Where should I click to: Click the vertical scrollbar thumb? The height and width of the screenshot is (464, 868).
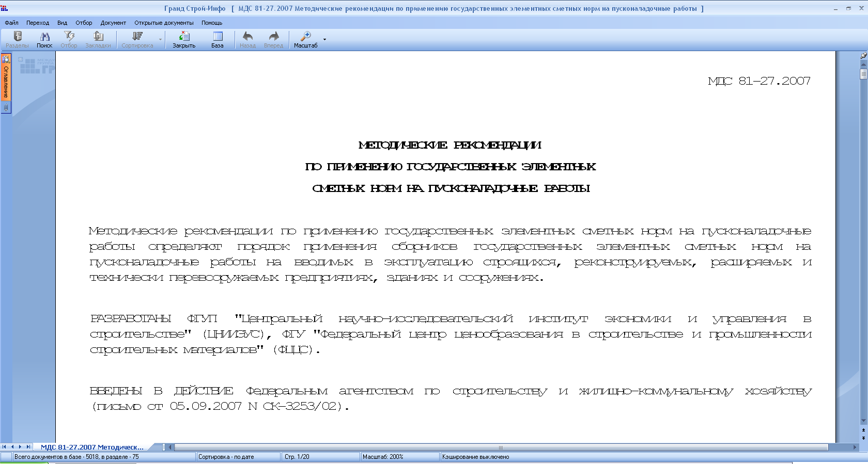pos(863,74)
